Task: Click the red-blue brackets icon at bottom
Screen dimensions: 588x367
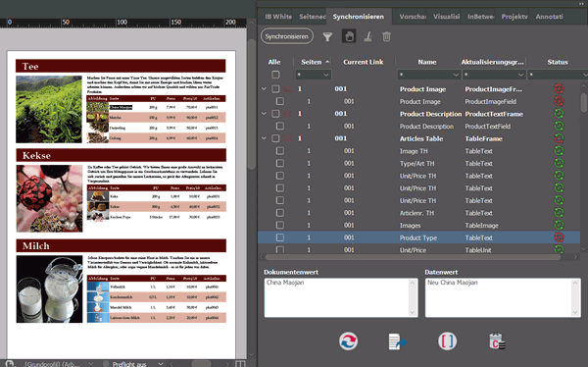Action: click(x=447, y=341)
